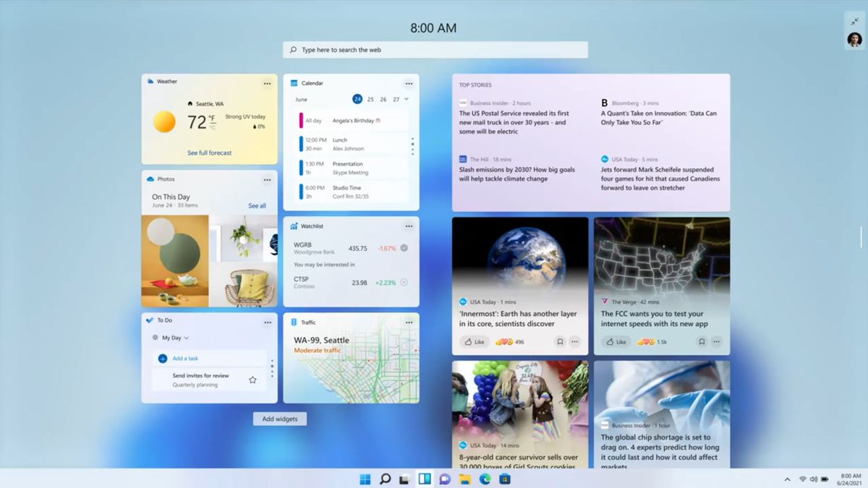Like the FCC internet speeds article
This screenshot has height=488, width=868.
pyautogui.click(x=616, y=341)
